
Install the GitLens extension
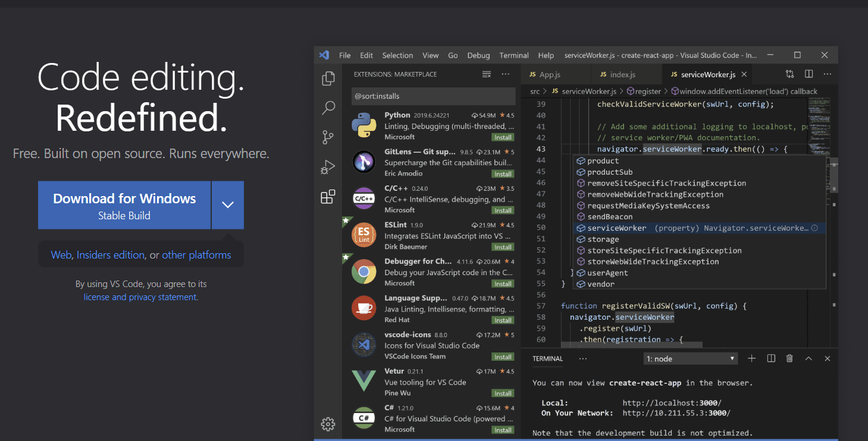(x=503, y=174)
